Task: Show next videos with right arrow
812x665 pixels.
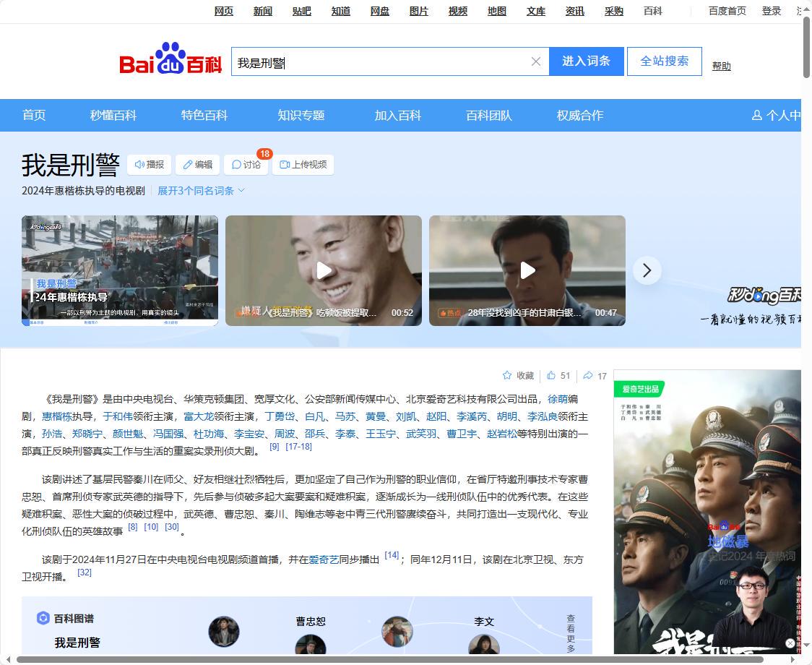Action: coord(647,270)
